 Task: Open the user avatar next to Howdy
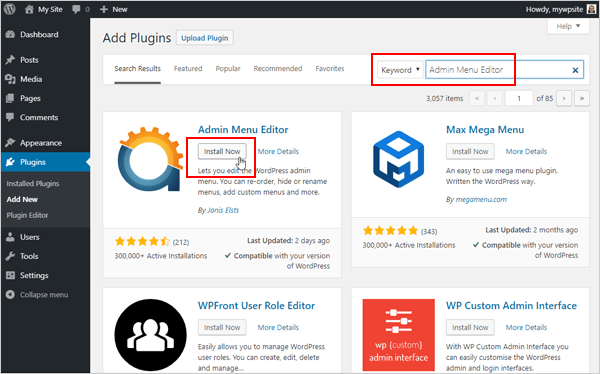pos(591,9)
